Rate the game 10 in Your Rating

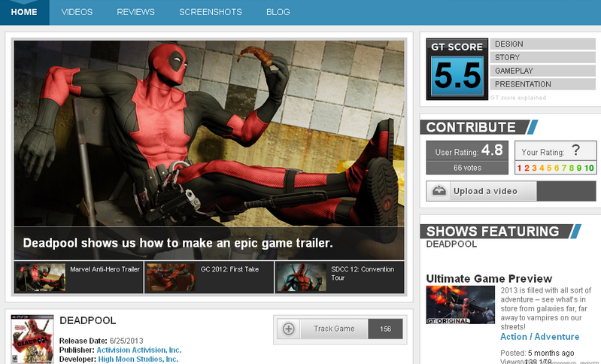pos(590,168)
